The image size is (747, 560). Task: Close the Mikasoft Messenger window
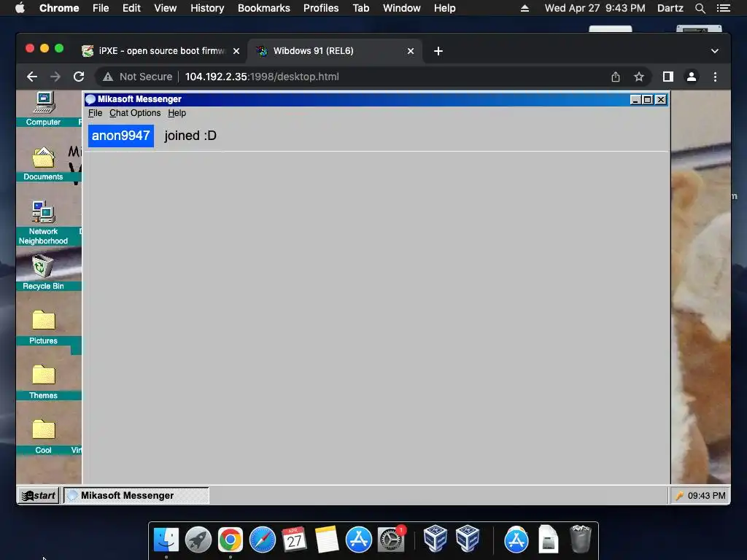tap(661, 99)
